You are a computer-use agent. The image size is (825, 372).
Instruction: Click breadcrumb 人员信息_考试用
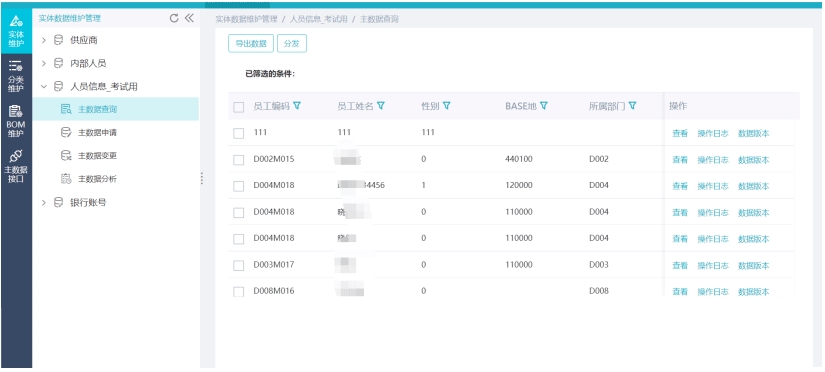click(319, 19)
